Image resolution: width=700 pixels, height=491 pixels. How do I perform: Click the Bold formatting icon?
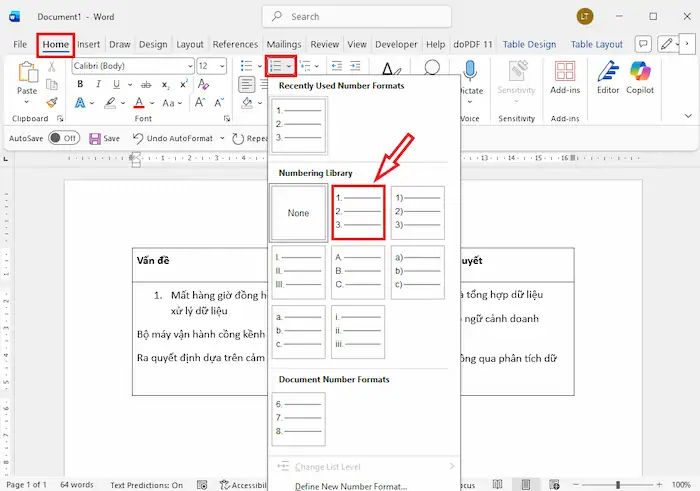(x=81, y=85)
